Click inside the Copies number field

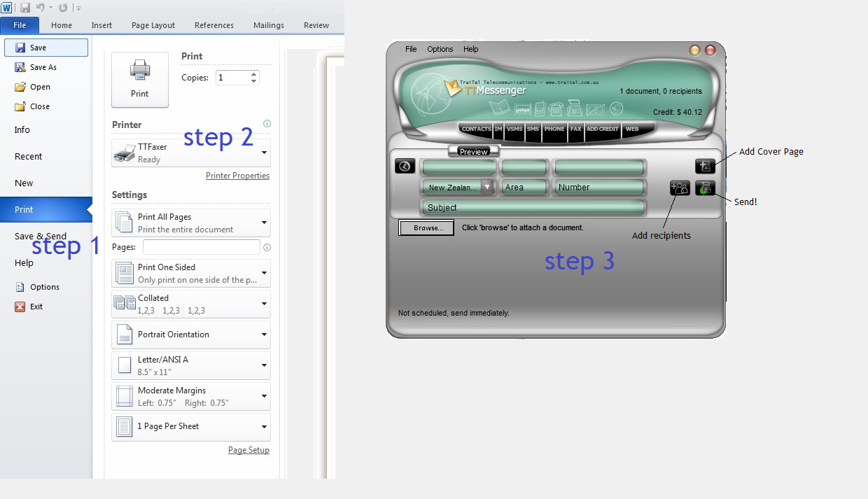232,78
